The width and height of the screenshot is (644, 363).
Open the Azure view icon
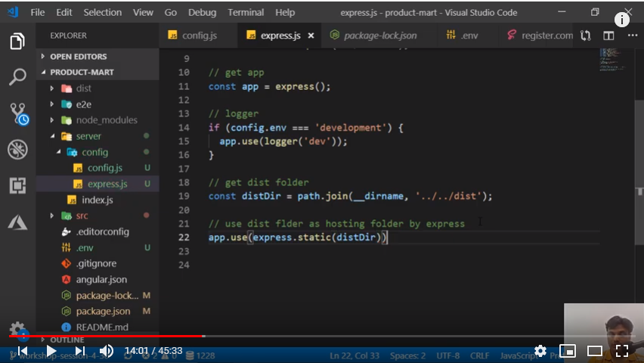pos(17,222)
